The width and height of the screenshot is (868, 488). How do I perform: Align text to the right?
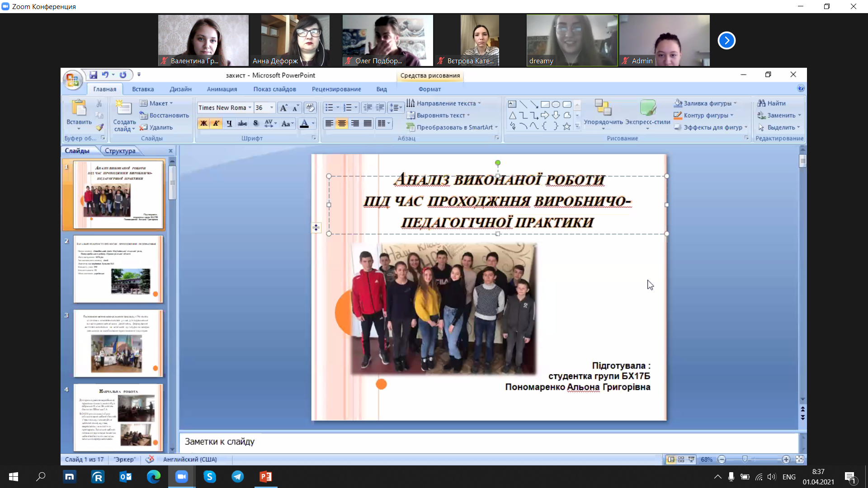tap(355, 123)
